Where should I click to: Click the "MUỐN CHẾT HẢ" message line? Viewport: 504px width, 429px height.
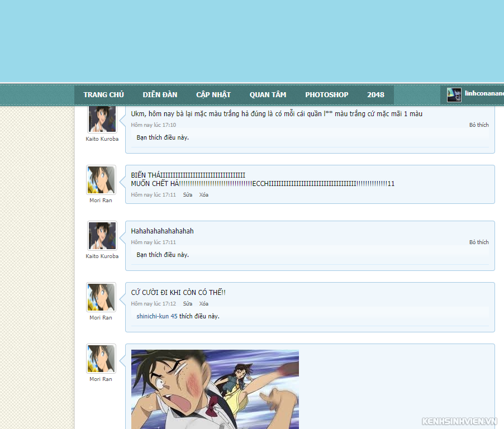[263, 183]
